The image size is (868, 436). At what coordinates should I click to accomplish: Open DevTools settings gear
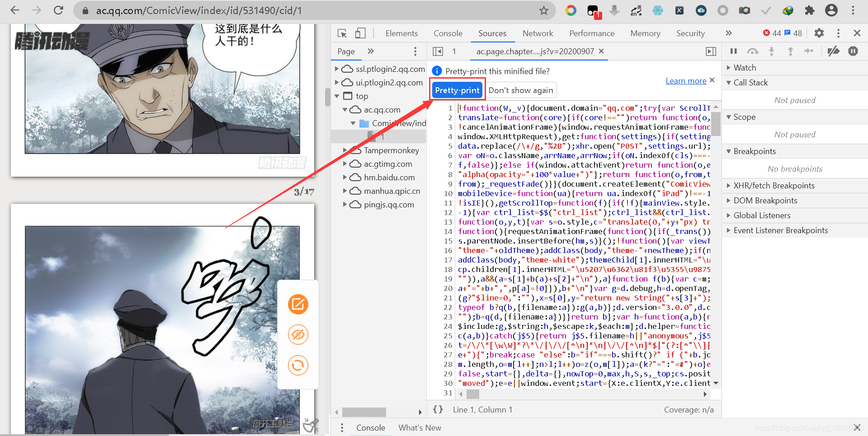819,33
